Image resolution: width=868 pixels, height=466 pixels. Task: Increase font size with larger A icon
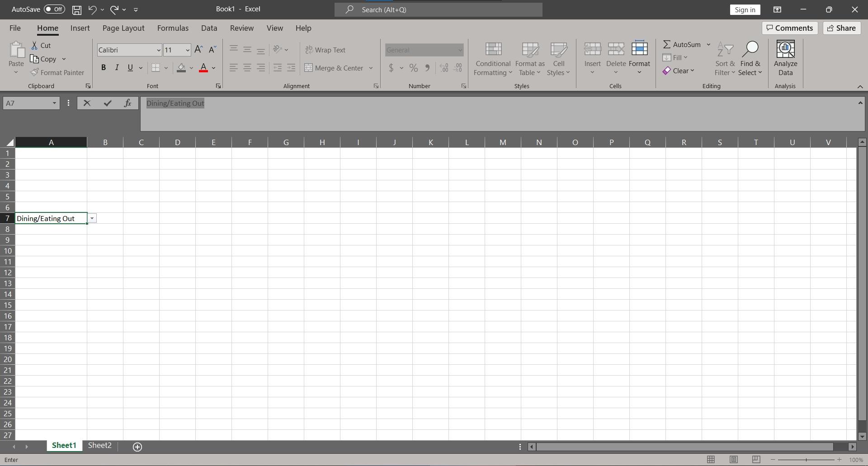pyautogui.click(x=198, y=50)
